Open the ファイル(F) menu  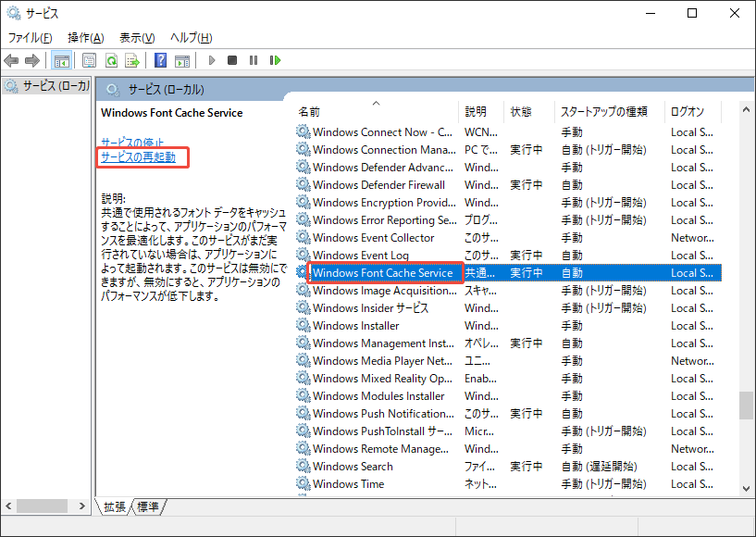[x=30, y=38]
